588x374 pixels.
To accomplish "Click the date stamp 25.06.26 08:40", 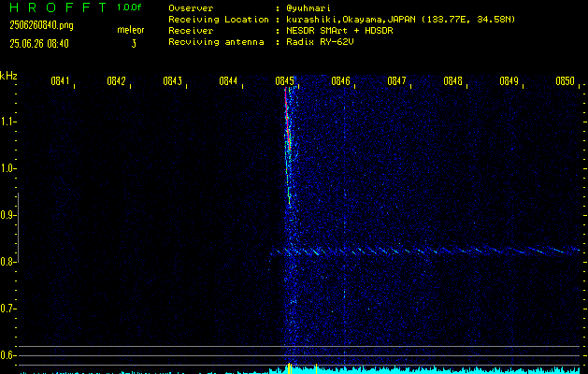I will click(39, 44).
